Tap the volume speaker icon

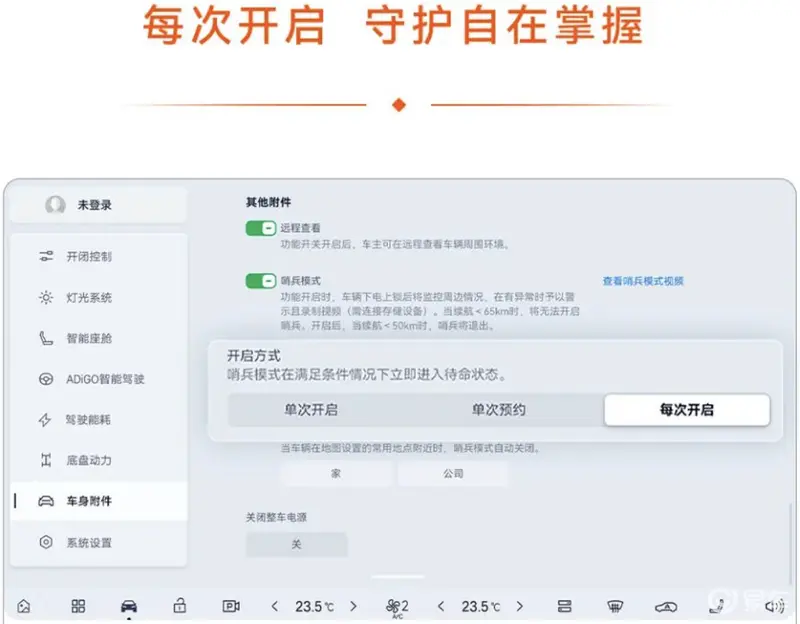pos(773,606)
